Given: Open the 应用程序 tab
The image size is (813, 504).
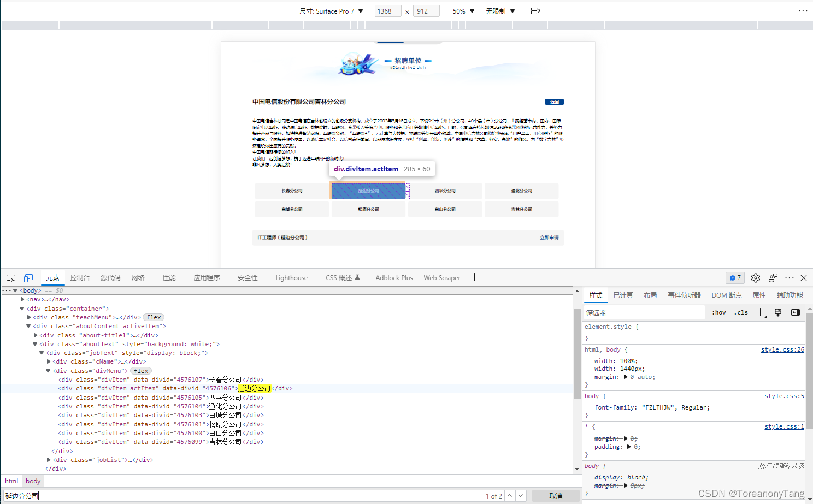Looking at the screenshot, I should tap(207, 278).
